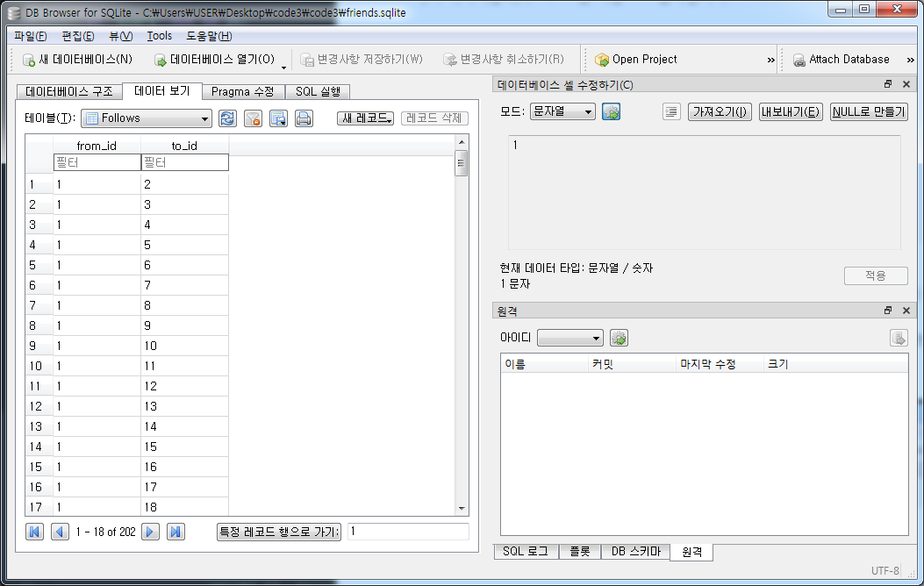The width and height of the screenshot is (924, 586).
Task: Click the 가져오기(I) button
Action: coord(720,111)
